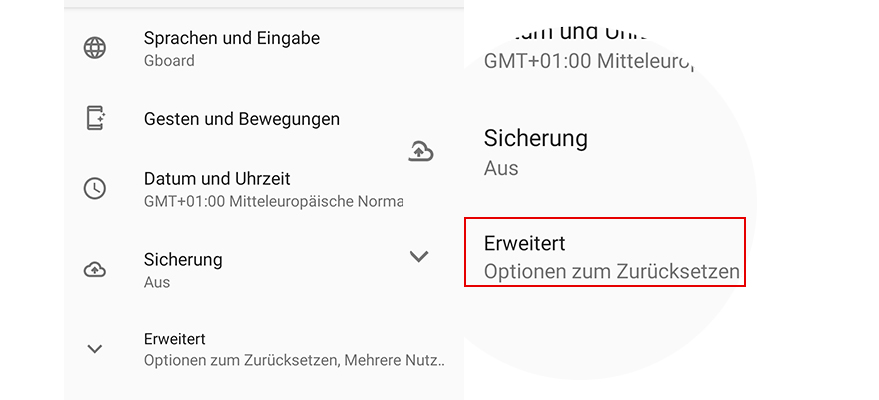Click the floating cloud upload icon right of Gesten row
This screenshot has width=879, height=400.
tap(421, 151)
